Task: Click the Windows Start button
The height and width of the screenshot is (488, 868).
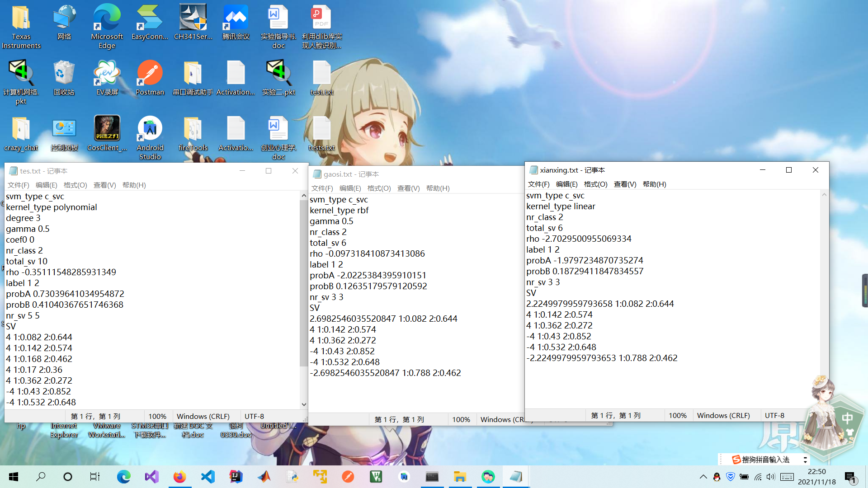Action: click(x=14, y=477)
